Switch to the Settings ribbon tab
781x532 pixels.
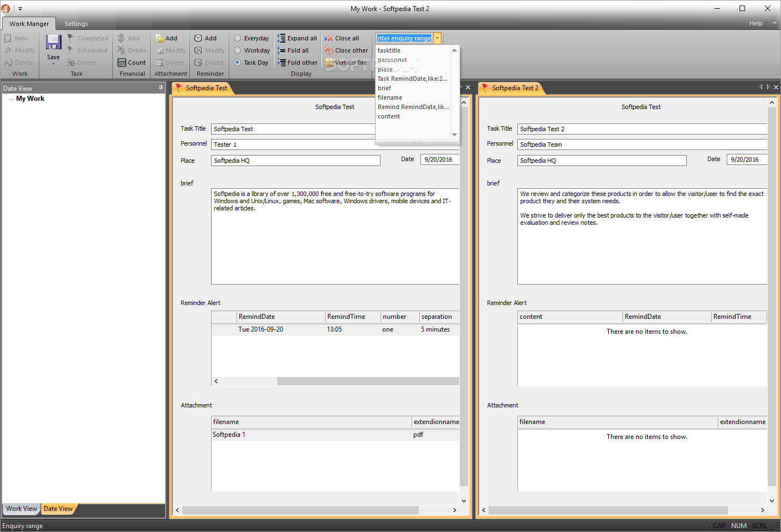tap(76, 24)
